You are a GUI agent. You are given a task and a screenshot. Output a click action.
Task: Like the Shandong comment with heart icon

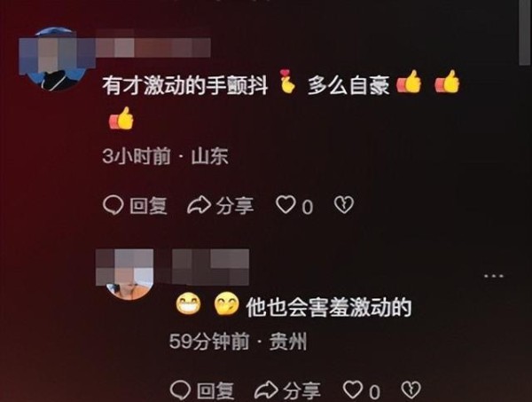(286, 205)
